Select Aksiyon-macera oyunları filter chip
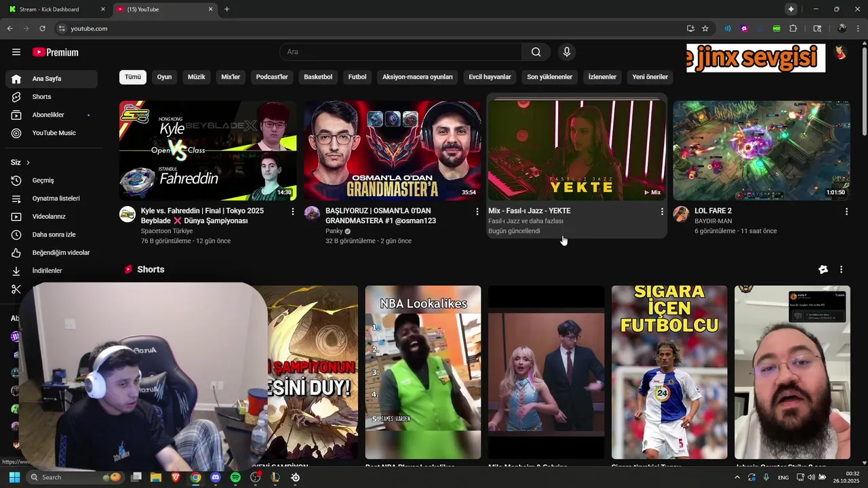The width and height of the screenshot is (868, 488). pyautogui.click(x=418, y=77)
